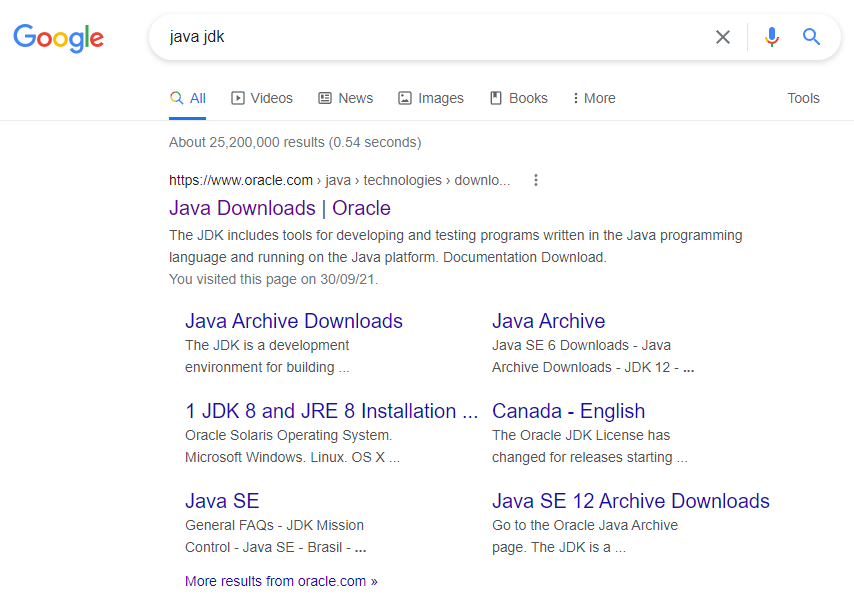Click the oracle.com breadcrumb URL
The width and height of the screenshot is (854, 602).
tap(339, 180)
